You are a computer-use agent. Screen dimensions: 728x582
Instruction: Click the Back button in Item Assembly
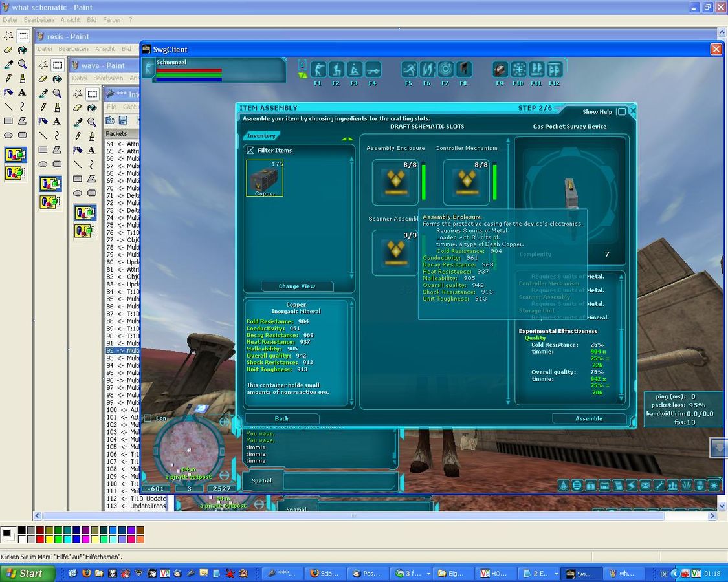point(281,418)
